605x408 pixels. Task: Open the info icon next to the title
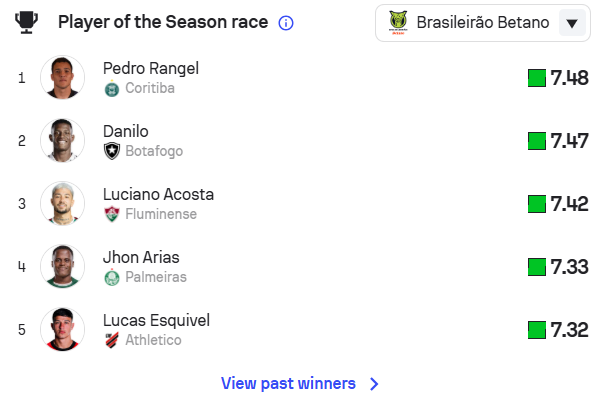[x=286, y=23]
